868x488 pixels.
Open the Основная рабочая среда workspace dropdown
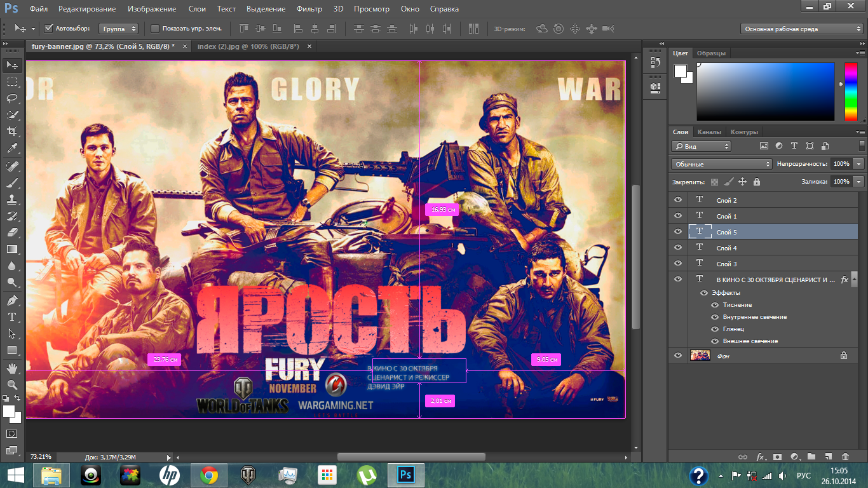point(802,29)
